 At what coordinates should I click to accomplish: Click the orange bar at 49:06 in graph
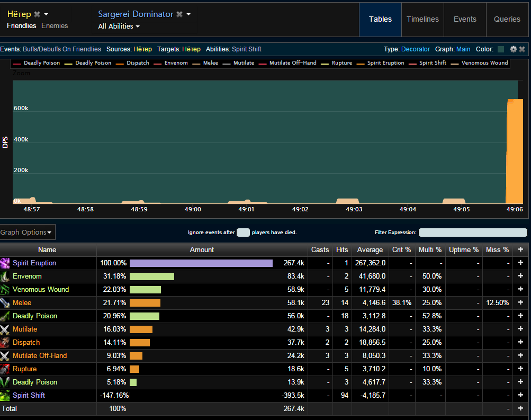[x=515, y=151]
